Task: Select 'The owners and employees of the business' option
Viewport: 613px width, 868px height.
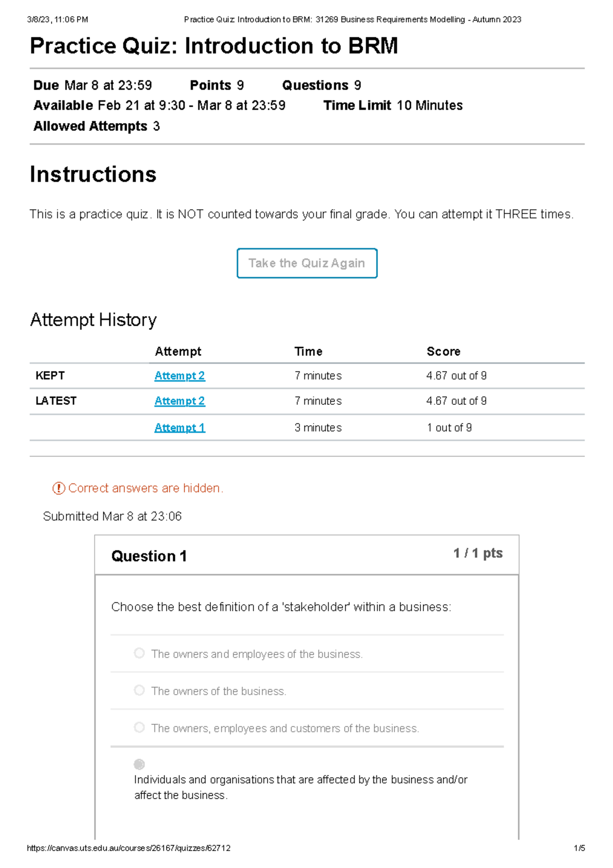Action: coord(139,653)
